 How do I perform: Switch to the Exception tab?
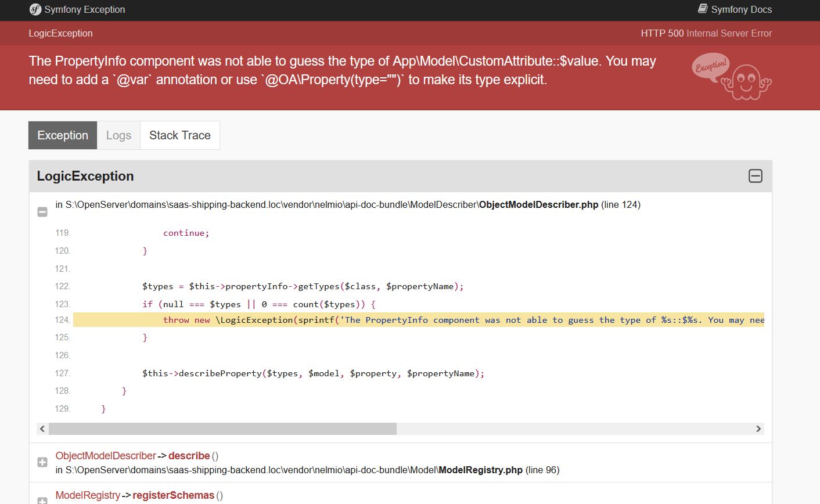63,135
